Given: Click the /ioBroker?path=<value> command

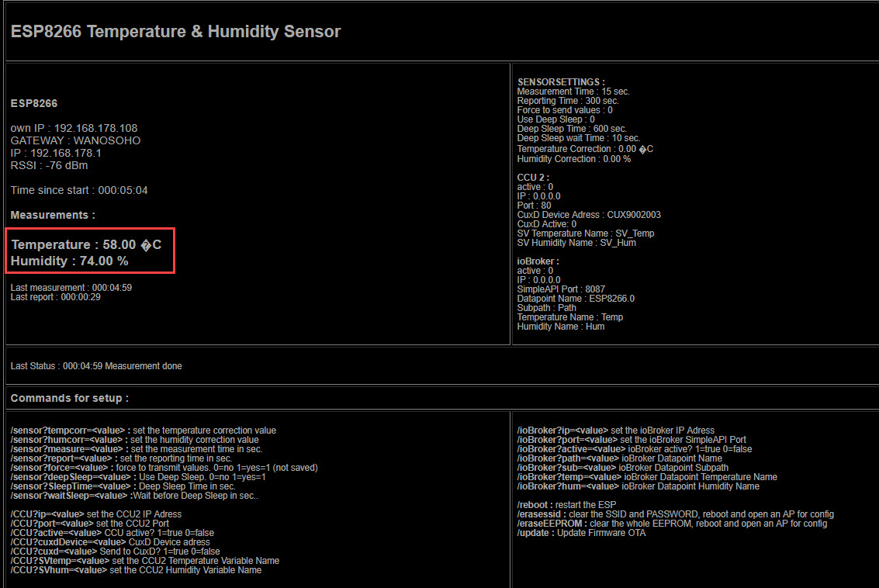Looking at the screenshot, I should click(x=620, y=458).
